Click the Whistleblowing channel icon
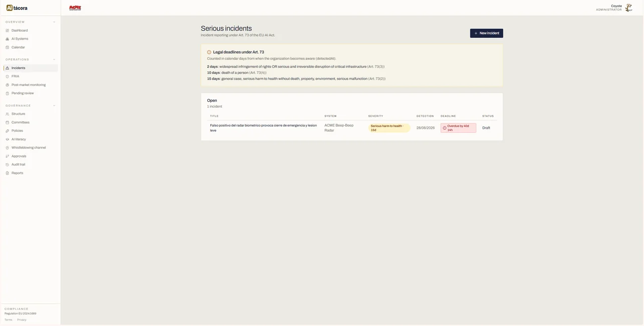This screenshot has width=644, height=326. pos(7,148)
